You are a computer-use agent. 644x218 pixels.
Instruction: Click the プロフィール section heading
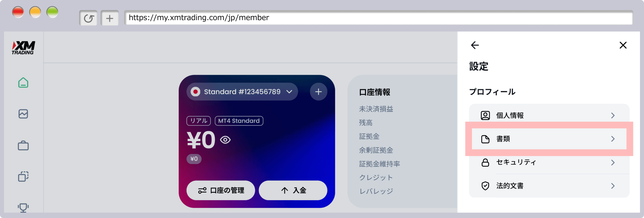tap(492, 92)
